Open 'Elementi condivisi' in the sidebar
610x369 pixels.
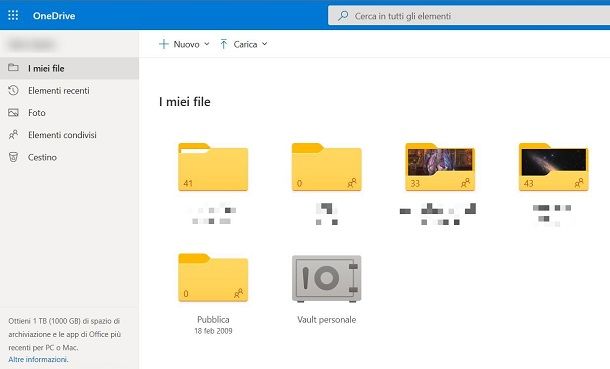click(69, 135)
